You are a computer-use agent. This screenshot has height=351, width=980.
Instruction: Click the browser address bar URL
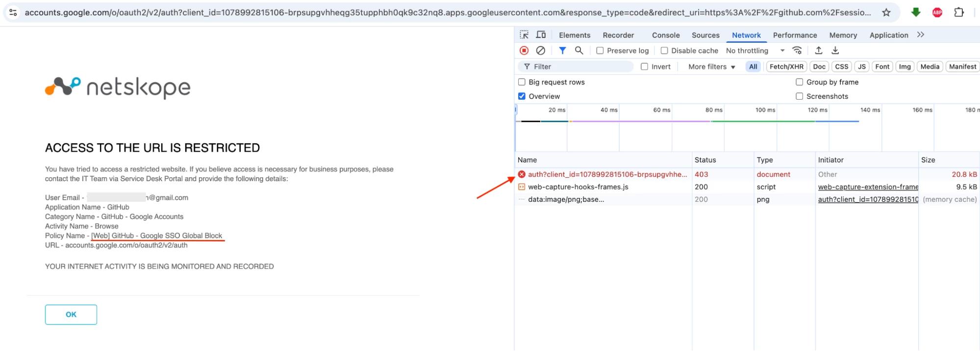[448, 12]
